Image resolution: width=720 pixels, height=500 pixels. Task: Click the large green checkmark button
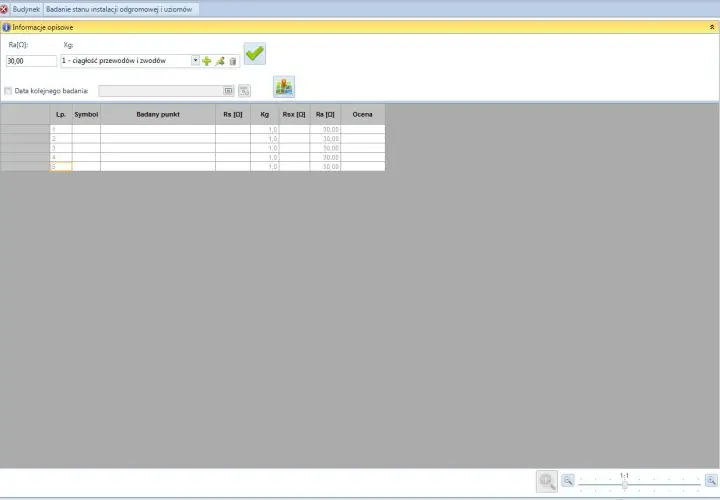255,53
